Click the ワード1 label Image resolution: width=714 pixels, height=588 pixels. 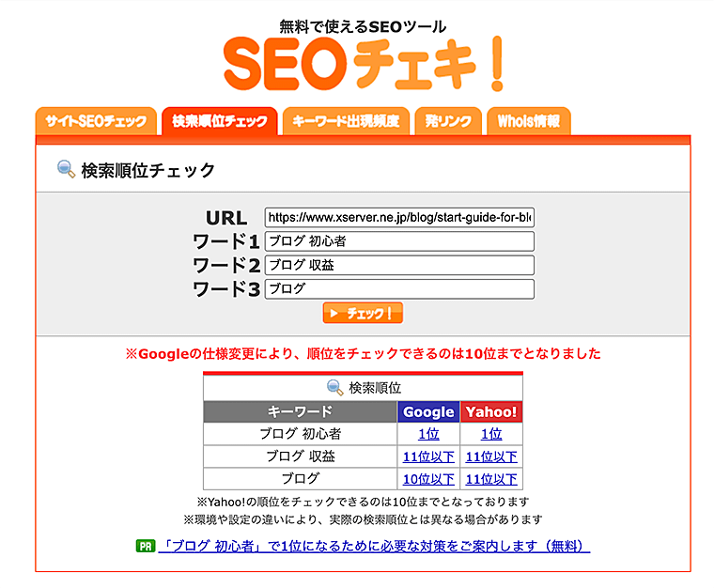[226, 241]
